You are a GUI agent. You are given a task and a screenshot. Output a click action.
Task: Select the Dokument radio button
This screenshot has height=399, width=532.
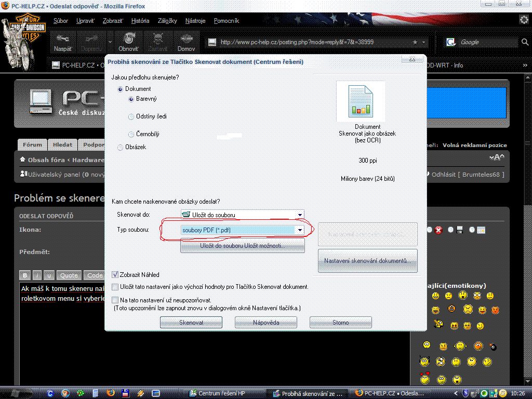pos(120,89)
